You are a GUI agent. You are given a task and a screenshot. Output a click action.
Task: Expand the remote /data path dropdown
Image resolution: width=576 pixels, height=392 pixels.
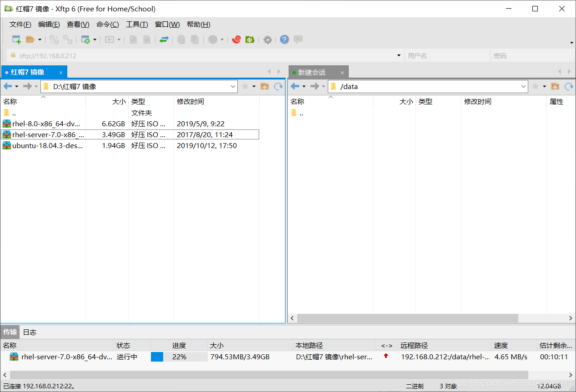pos(523,86)
